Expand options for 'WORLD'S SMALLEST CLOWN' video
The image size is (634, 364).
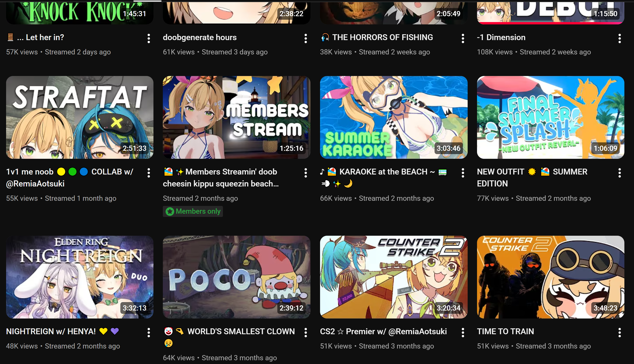click(x=306, y=333)
